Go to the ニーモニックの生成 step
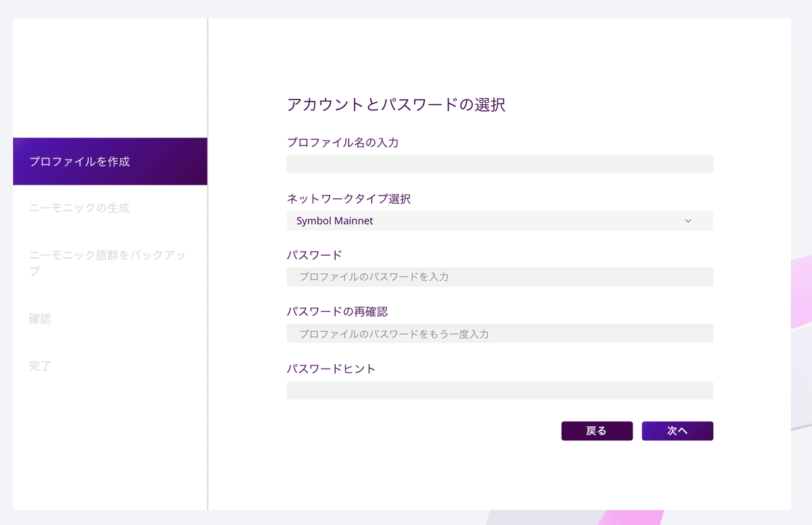 pos(79,208)
